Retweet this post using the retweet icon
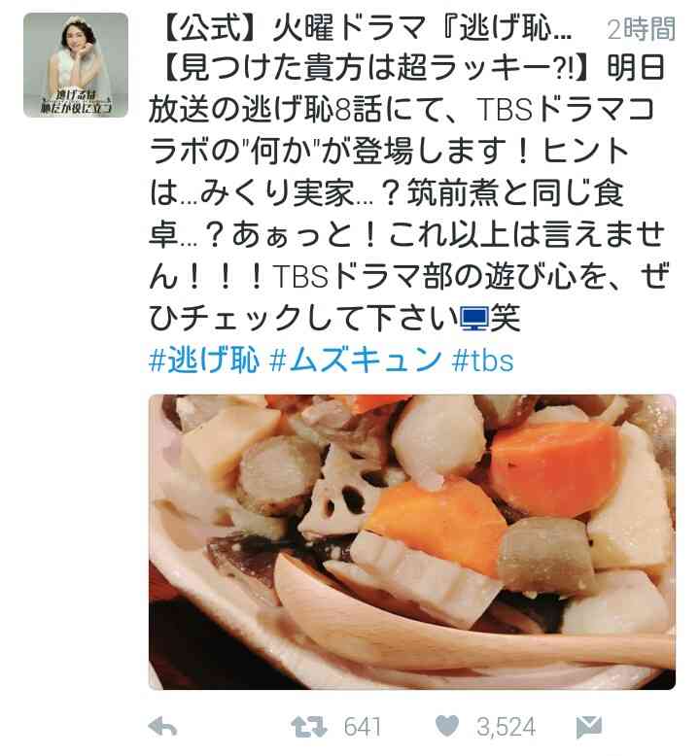700x756 pixels. pos(309,727)
